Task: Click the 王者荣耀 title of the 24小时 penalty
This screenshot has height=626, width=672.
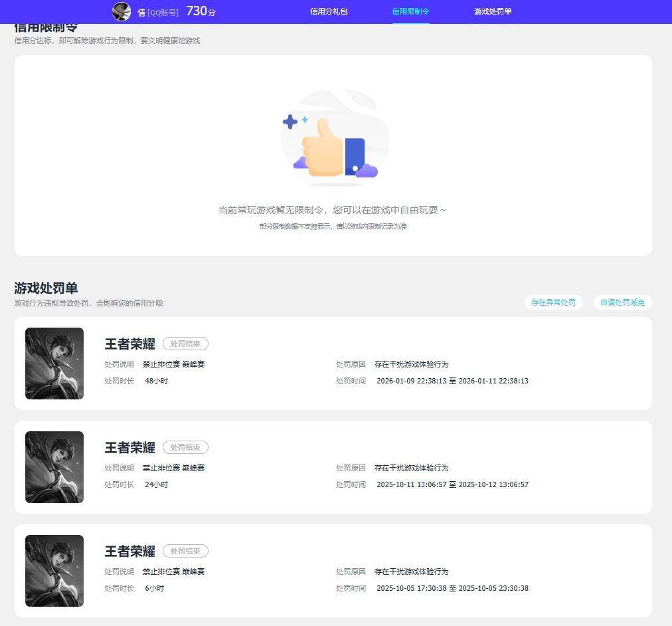Action: click(130, 448)
